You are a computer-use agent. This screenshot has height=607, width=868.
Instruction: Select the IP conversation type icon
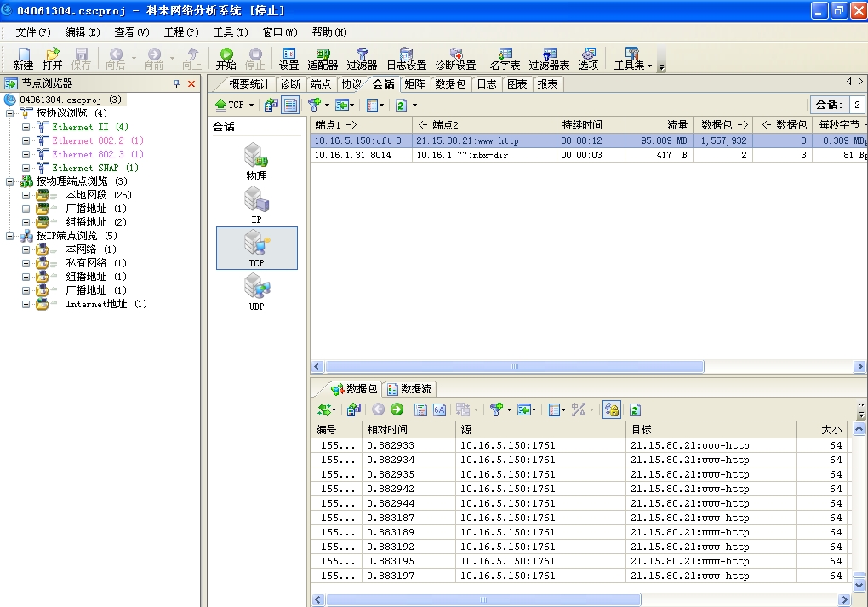(256, 204)
